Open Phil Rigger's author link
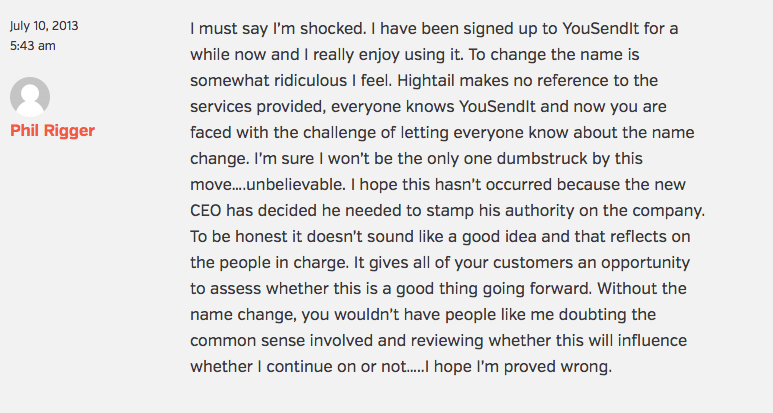This screenshot has width=773, height=413. (52, 131)
